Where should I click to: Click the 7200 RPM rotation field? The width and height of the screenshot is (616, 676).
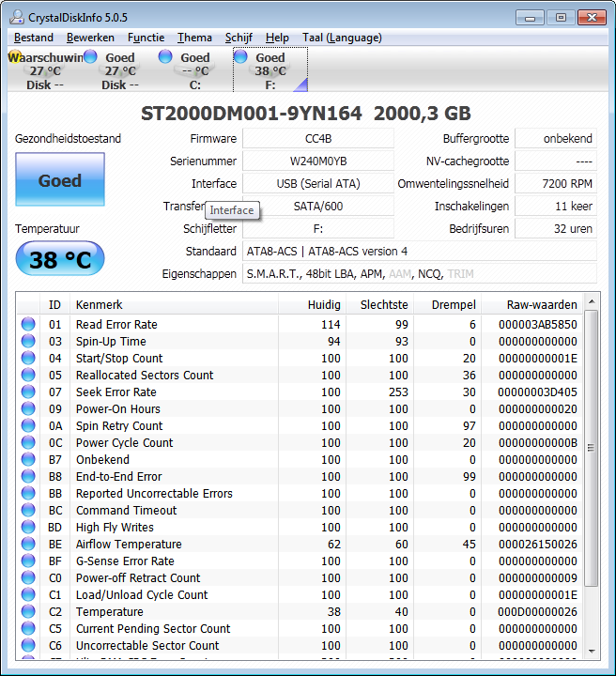point(556,184)
